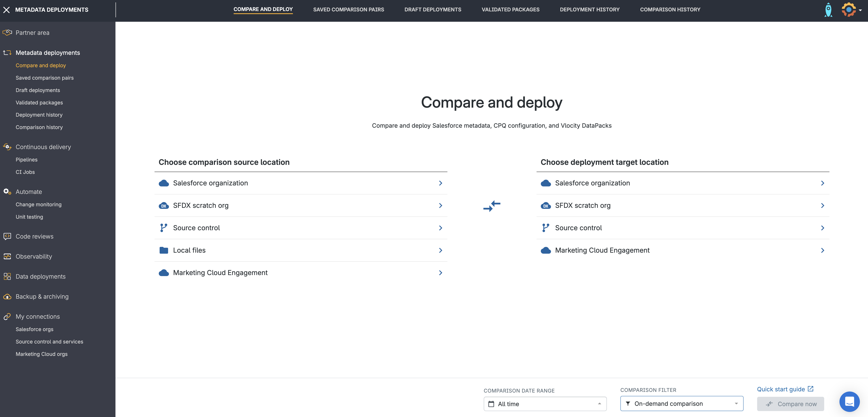868x417 pixels.
Task: Switch to Deployment History tab
Action: [x=589, y=10]
